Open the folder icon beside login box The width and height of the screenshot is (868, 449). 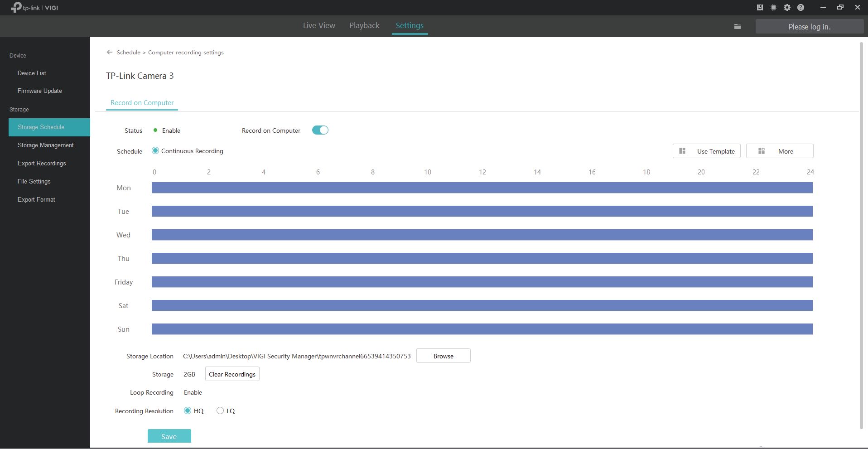pyautogui.click(x=737, y=27)
